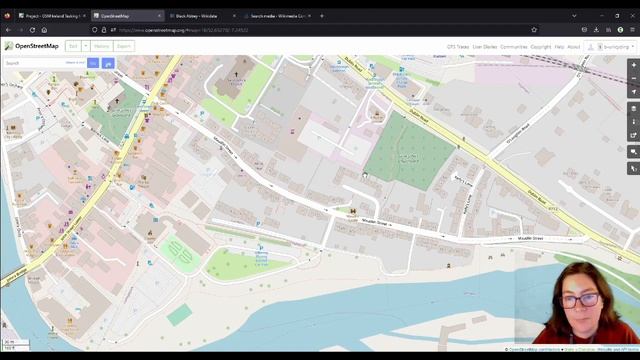Click the Edit button
The width and height of the screenshot is (640, 360).
[73, 46]
